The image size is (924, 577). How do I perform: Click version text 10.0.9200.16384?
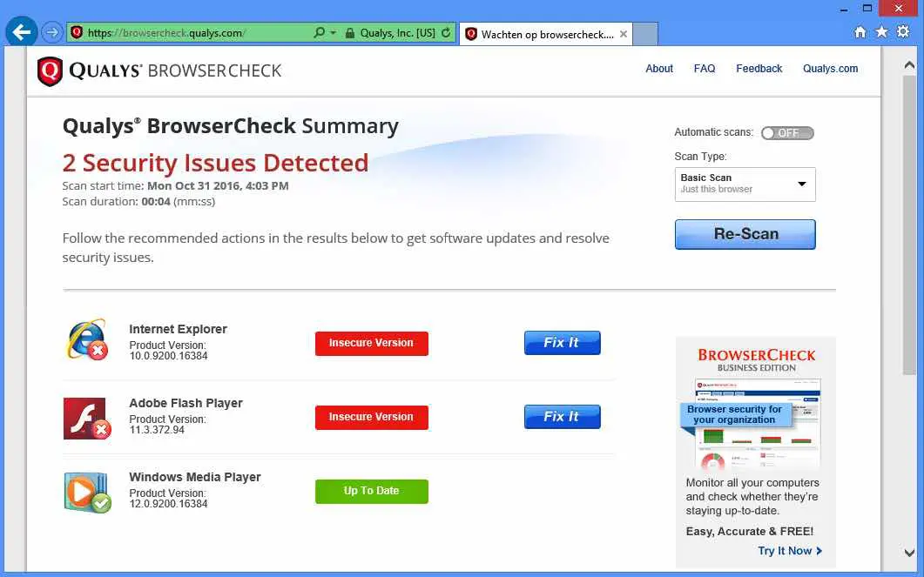169,356
